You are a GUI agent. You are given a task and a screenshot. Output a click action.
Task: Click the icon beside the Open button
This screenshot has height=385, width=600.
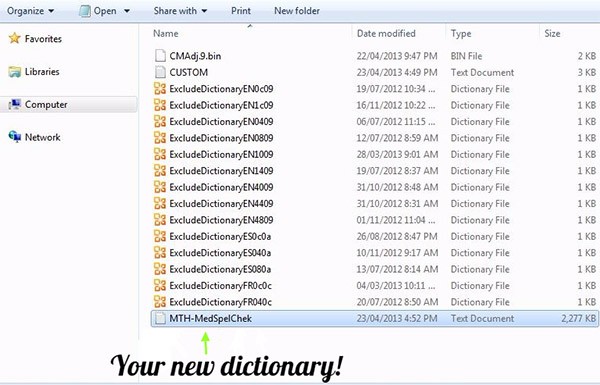tap(85, 11)
